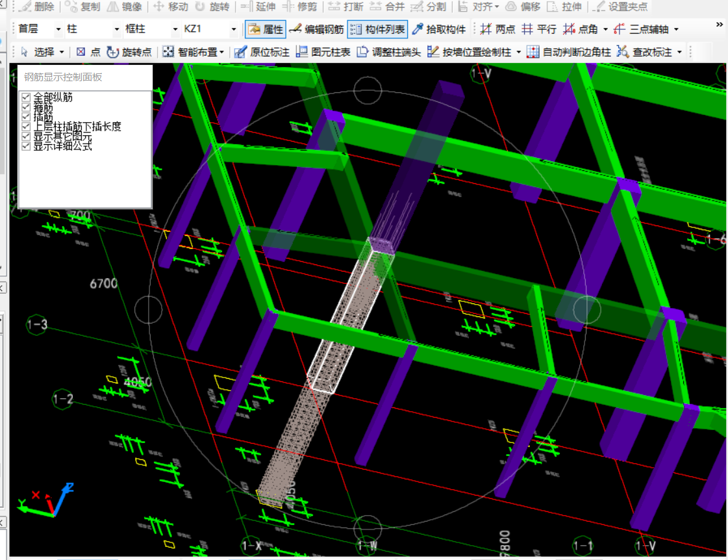Image resolution: width=728 pixels, height=560 pixels.
Task: Select 平行 (parallel) axis tool
Action: pos(539,29)
